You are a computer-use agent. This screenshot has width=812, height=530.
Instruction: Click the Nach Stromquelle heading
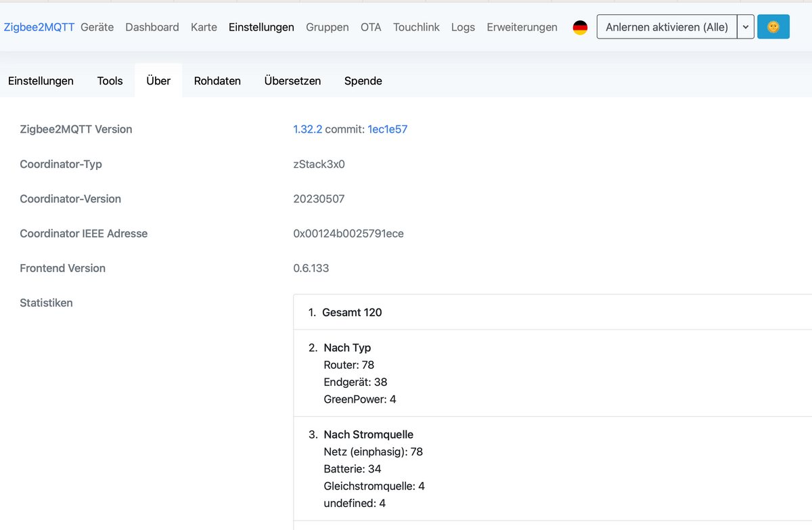[368, 435]
